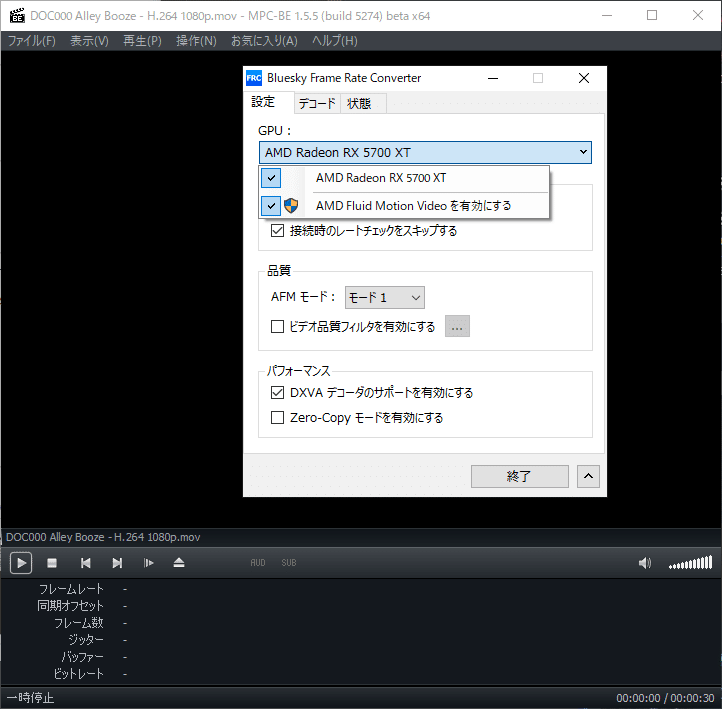Click the frame step button
The height and width of the screenshot is (709, 722).
coord(148,563)
